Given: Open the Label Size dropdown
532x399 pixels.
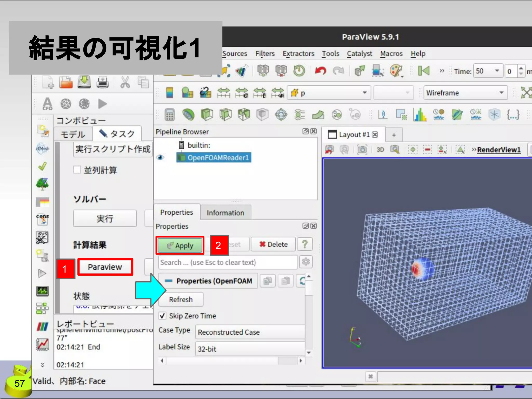Looking at the screenshot, I should [x=250, y=349].
